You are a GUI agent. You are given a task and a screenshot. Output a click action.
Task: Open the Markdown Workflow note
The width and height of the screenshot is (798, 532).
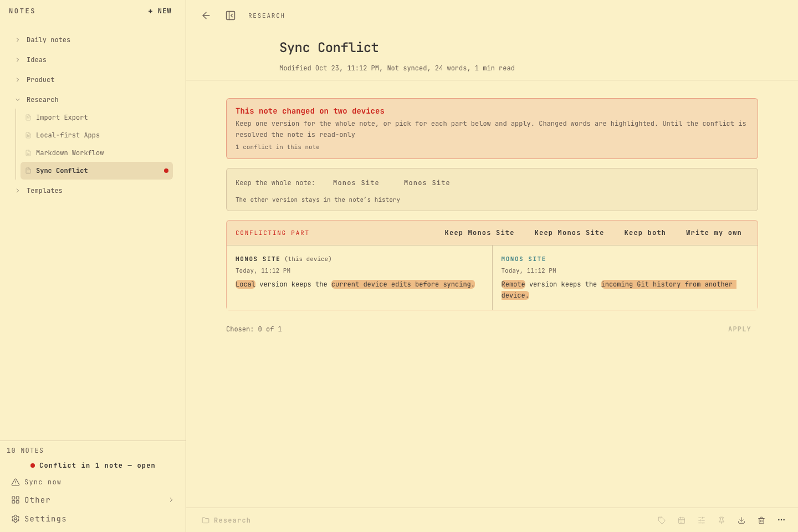point(96,153)
